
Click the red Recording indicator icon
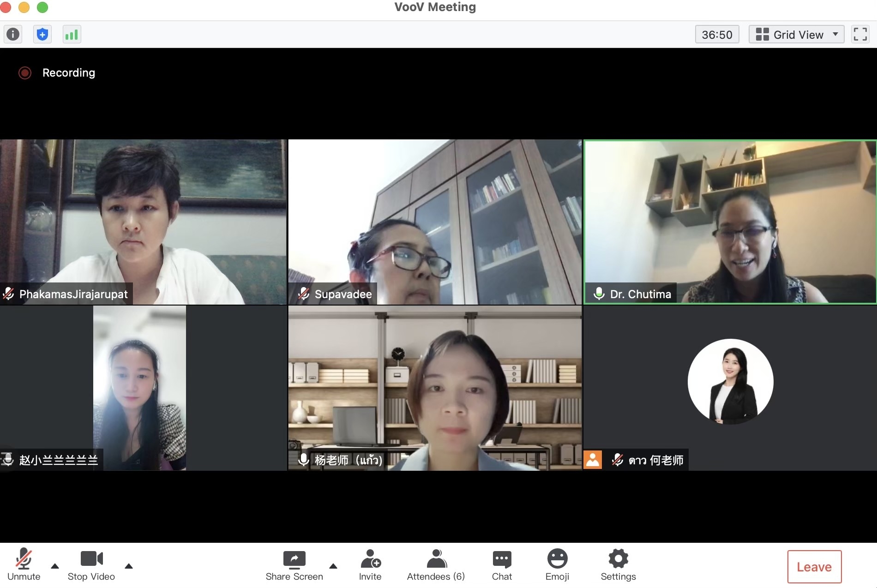tap(25, 73)
